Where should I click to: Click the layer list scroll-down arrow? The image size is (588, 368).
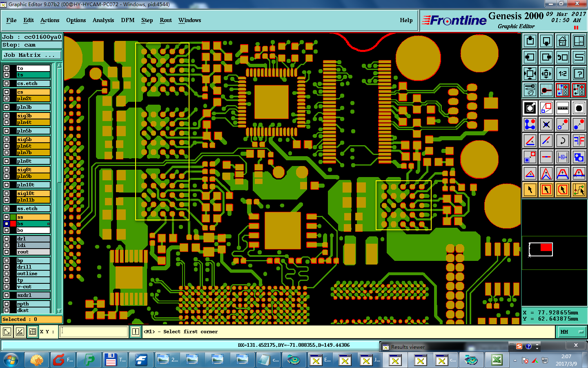click(59, 311)
